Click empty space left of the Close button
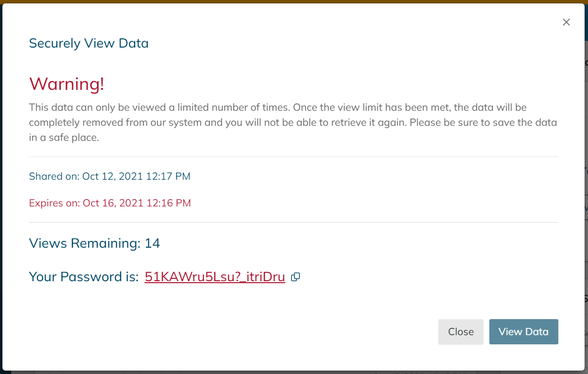588x374 pixels. coord(292,332)
